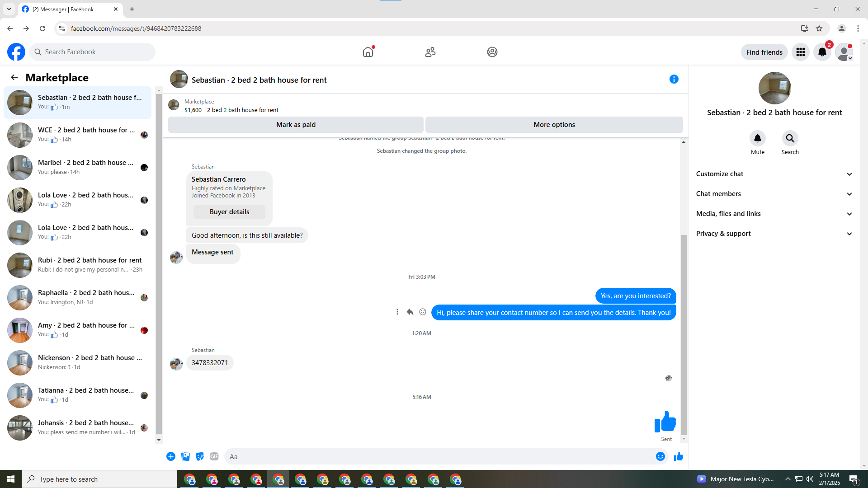868x488 pixels.
Task: Click the GIF picker icon
Action: [x=214, y=456]
